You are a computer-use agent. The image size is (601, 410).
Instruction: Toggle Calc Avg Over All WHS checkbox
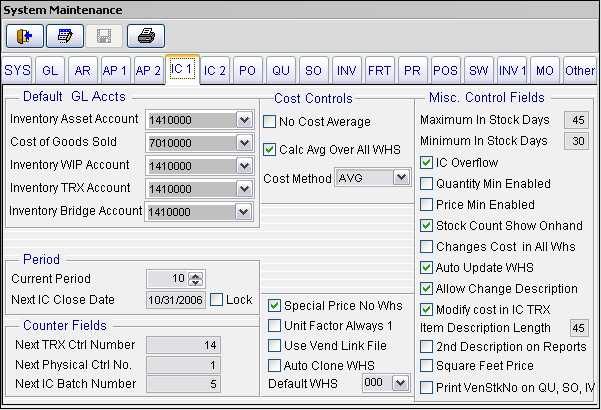pos(269,150)
